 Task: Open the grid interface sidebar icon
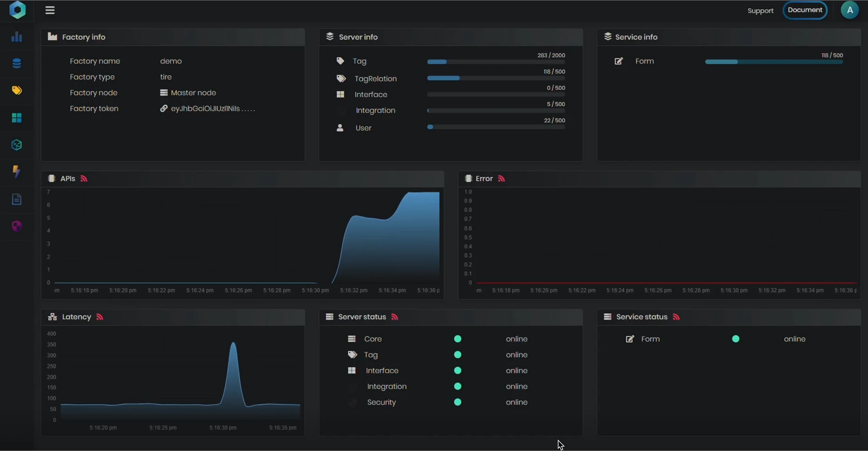click(16, 118)
